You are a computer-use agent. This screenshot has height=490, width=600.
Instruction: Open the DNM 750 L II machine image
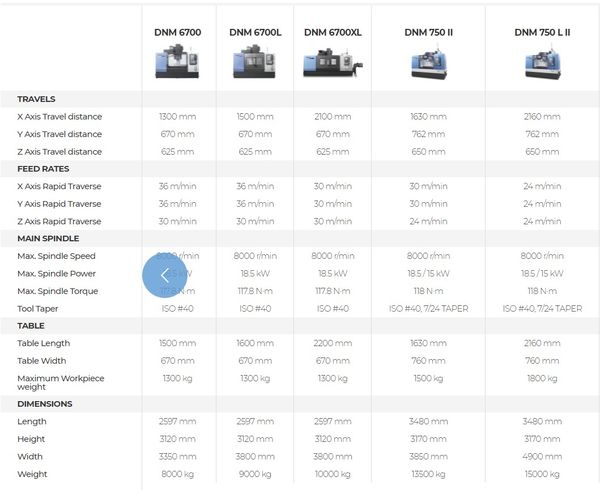(x=542, y=63)
